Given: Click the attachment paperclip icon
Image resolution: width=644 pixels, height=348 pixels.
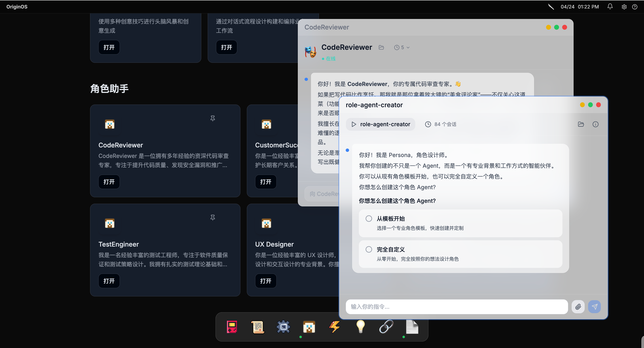Looking at the screenshot, I should coord(578,306).
